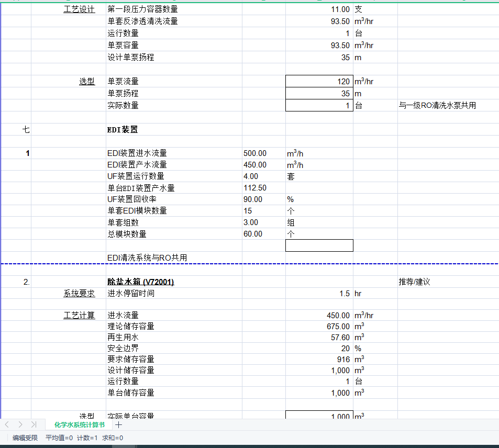
Task: Select the 工艺设计 label cell
Action: (x=69, y=9)
